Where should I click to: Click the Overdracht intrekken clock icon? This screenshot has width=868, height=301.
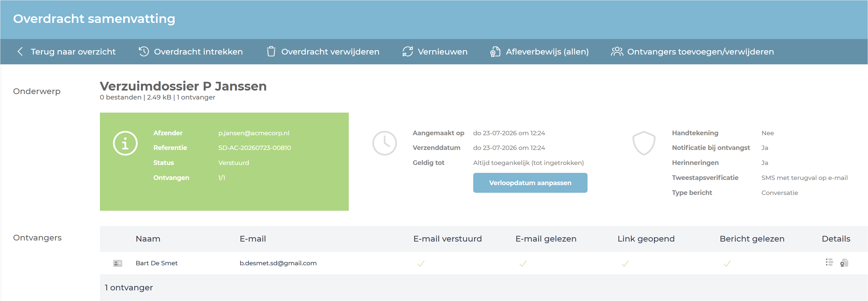pos(144,51)
